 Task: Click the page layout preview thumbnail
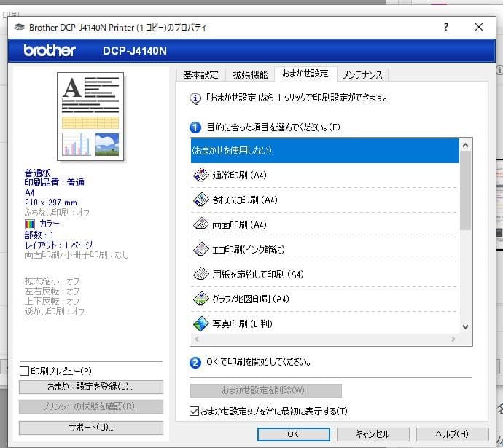pos(90,117)
